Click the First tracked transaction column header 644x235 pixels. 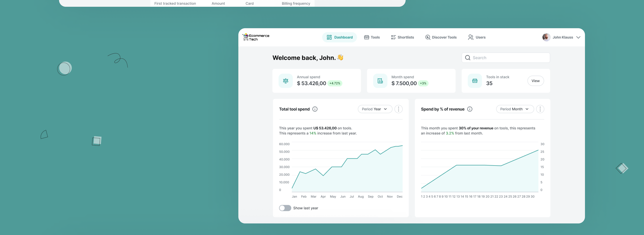point(175,4)
